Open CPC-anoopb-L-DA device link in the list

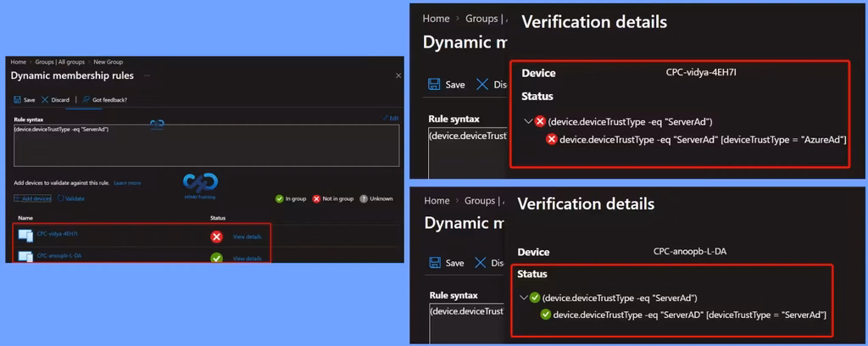(59, 255)
